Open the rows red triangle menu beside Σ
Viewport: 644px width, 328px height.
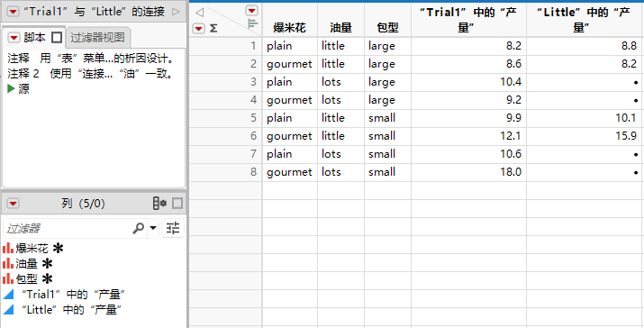(199, 28)
